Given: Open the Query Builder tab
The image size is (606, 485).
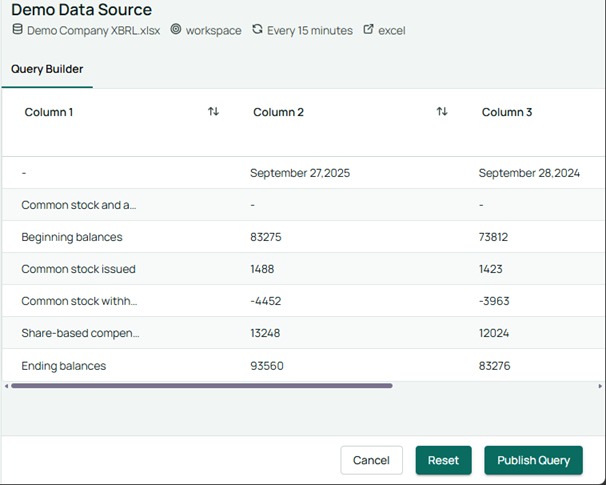Looking at the screenshot, I should pos(47,69).
